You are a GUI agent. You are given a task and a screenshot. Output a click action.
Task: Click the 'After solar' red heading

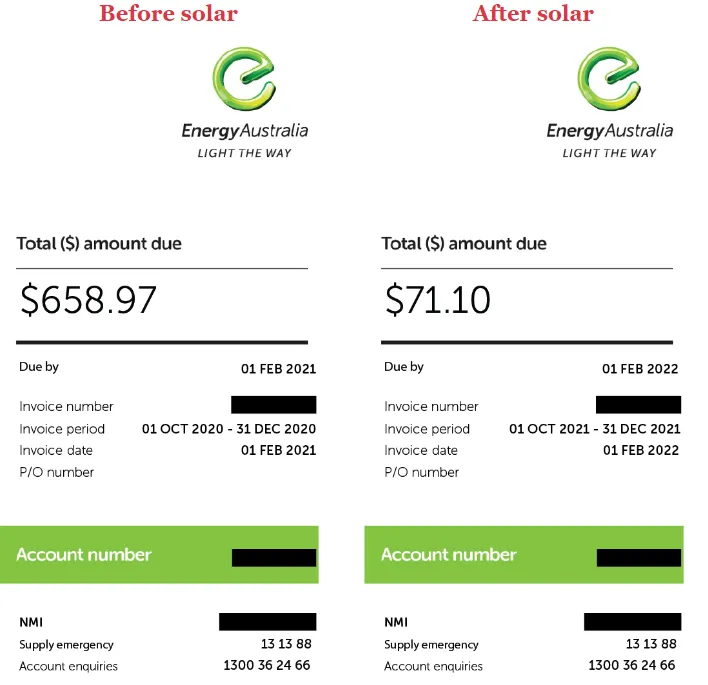(x=533, y=14)
